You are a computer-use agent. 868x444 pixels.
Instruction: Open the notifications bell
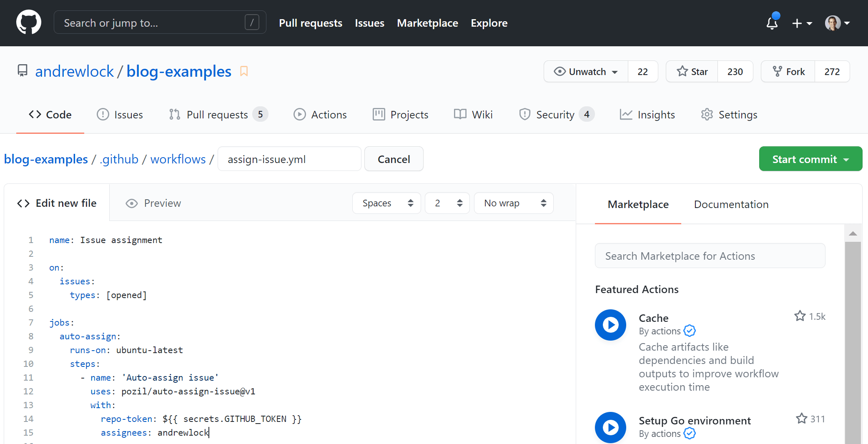point(772,23)
